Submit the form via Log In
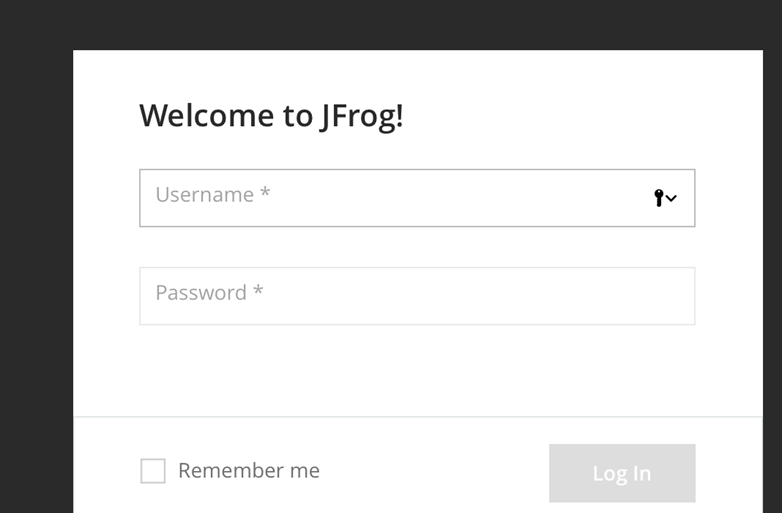 pyautogui.click(x=621, y=473)
